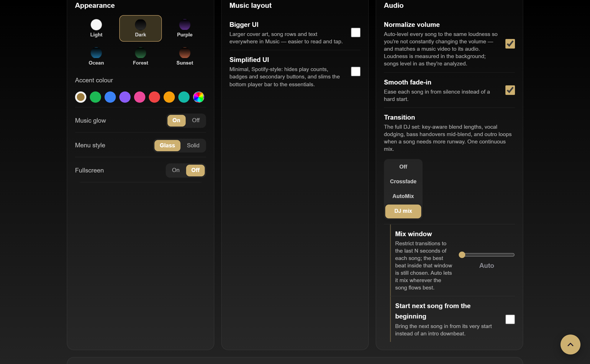Screen dimensions: 590x364
Task: Click the Auto value under the slider
Action: (x=487, y=266)
